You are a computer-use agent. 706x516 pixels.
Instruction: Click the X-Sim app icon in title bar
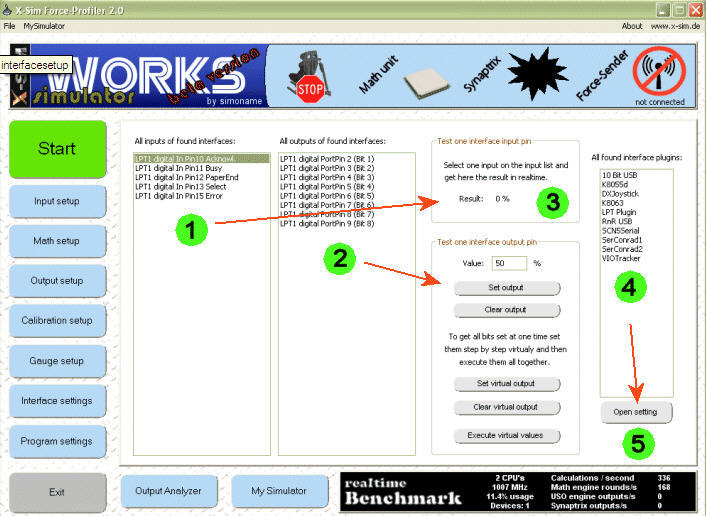coord(9,8)
